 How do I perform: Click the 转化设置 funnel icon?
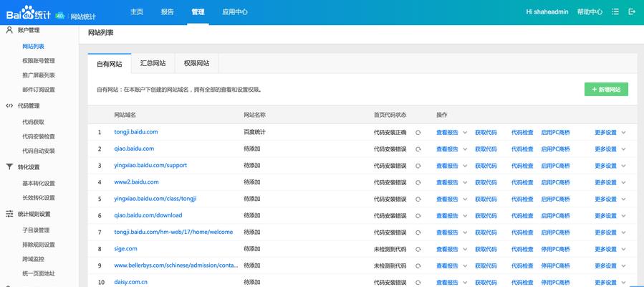point(9,167)
